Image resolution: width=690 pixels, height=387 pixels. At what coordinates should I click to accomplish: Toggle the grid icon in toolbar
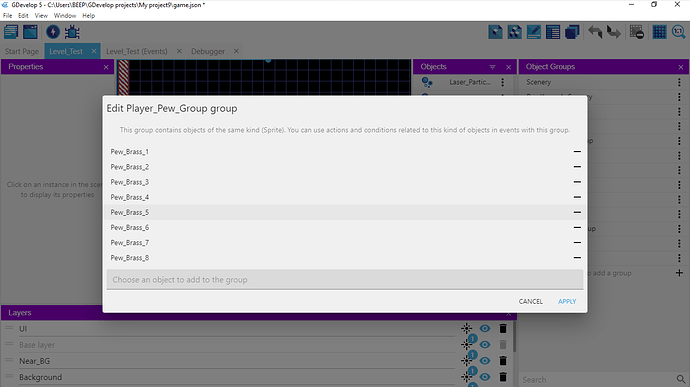(659, 32)
